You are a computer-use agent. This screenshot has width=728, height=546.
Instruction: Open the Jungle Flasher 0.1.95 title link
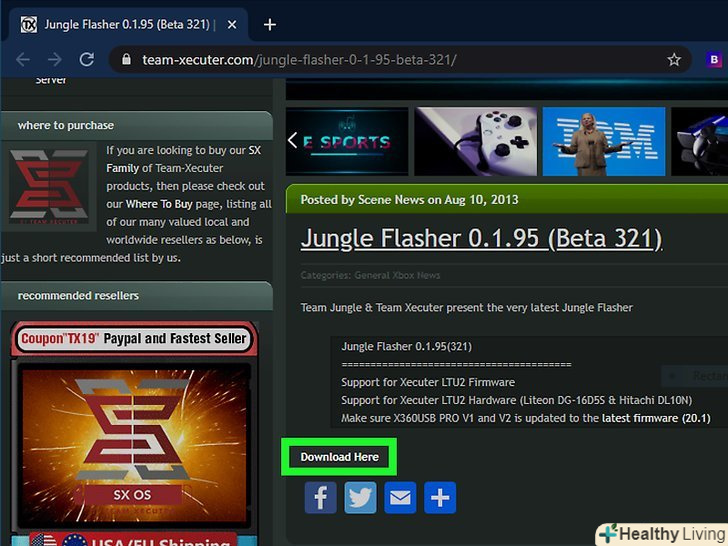tap(481, 239)
